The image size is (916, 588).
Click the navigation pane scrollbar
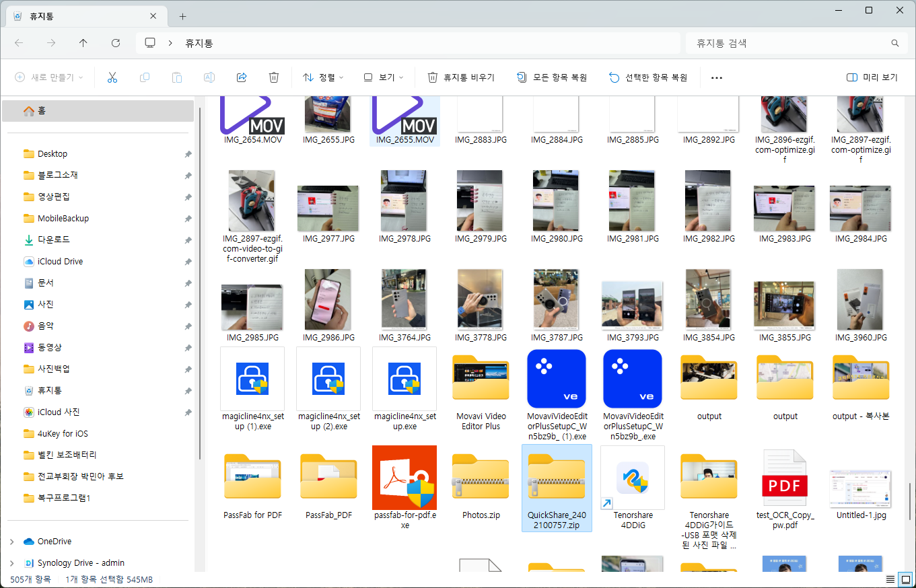(200, 283)
